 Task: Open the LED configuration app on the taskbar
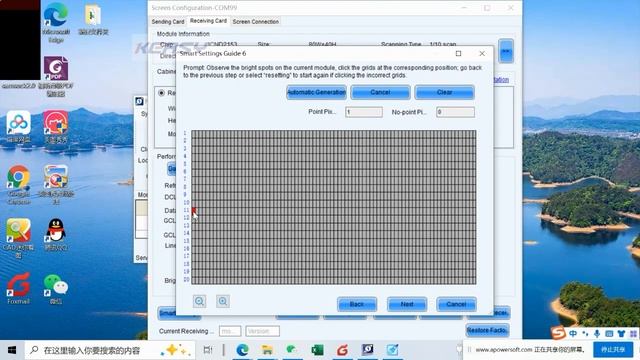point(367,350)
